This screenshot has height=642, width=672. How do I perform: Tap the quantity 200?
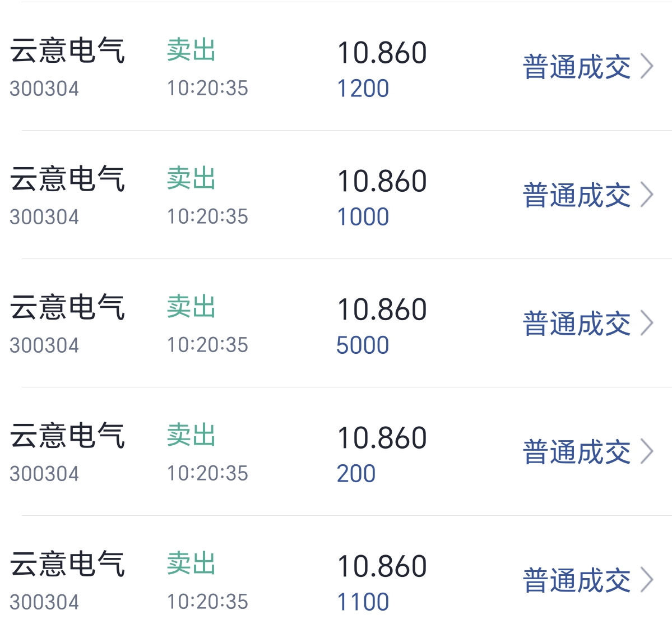point(356,474)
